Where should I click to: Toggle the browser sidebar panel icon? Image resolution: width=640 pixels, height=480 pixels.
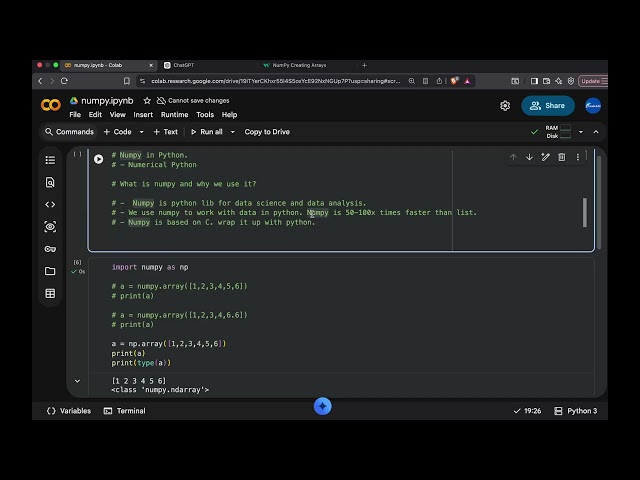pyautogui.click(x=534, y=81)
